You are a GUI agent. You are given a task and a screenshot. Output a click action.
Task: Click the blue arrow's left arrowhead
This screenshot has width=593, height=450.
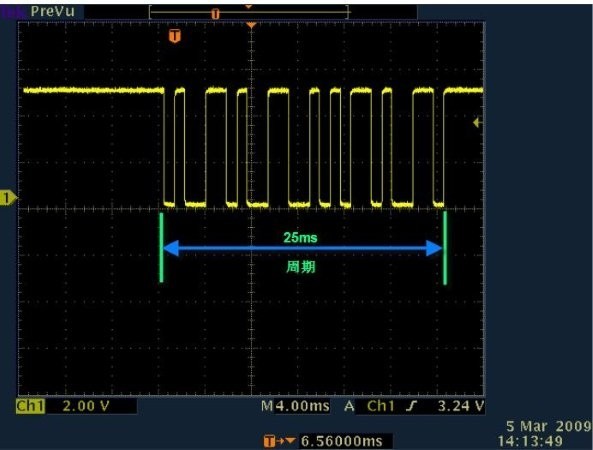coord(171,248)
